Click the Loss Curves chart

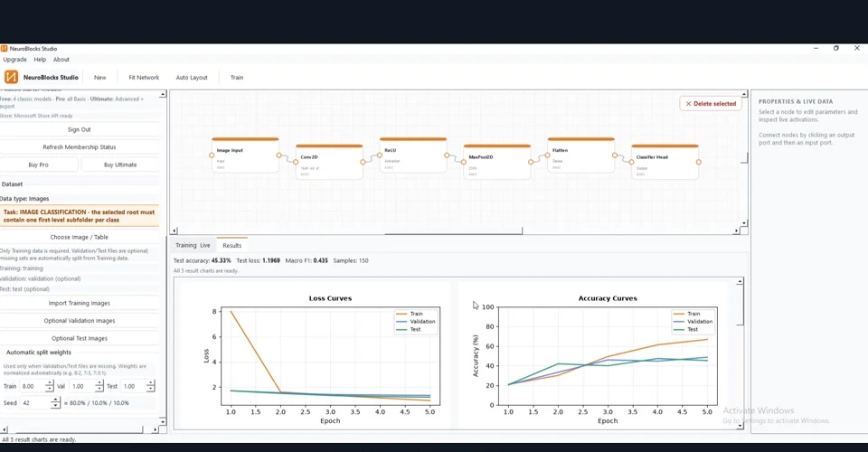(x=316, y=357)
